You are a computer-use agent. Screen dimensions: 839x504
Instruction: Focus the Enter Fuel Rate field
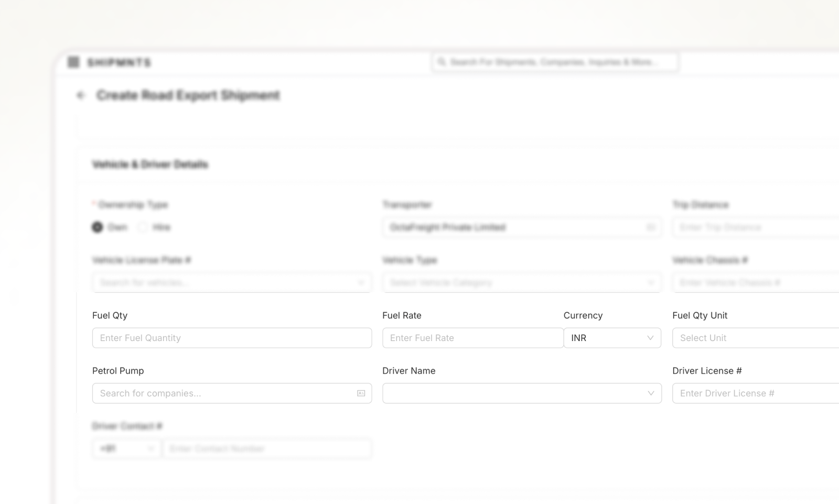click(x=473, y=338)
